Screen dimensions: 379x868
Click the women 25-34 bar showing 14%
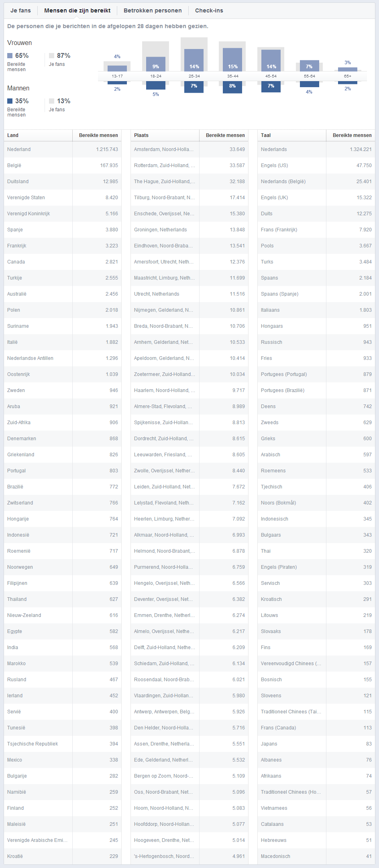click(194, 60)
